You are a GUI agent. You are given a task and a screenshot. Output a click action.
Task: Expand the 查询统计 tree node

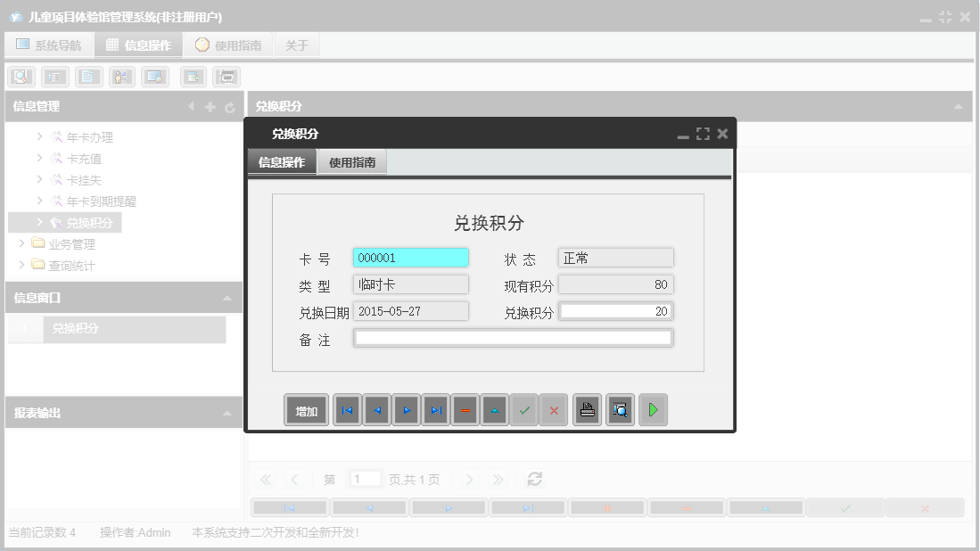pos(21,264)
